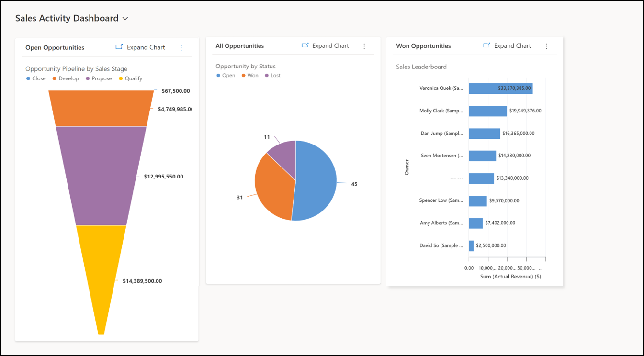
Task: Click the Close legend color dot
Action: coord(27,78)
